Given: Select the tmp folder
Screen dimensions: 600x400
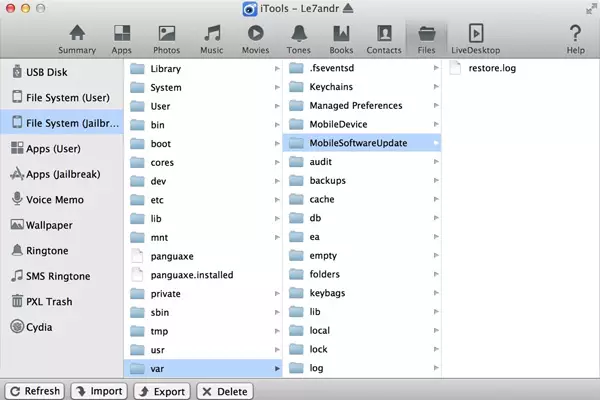Looking at the screenshot, I should (203, 331).
